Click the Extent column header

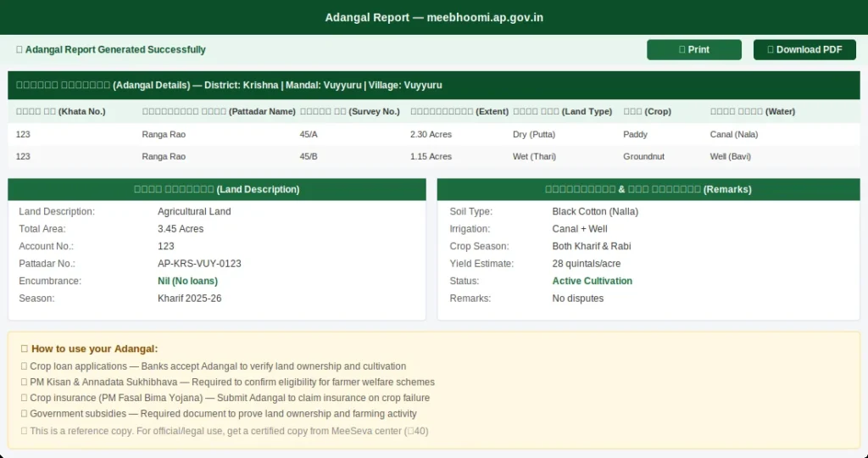[459, 111]
